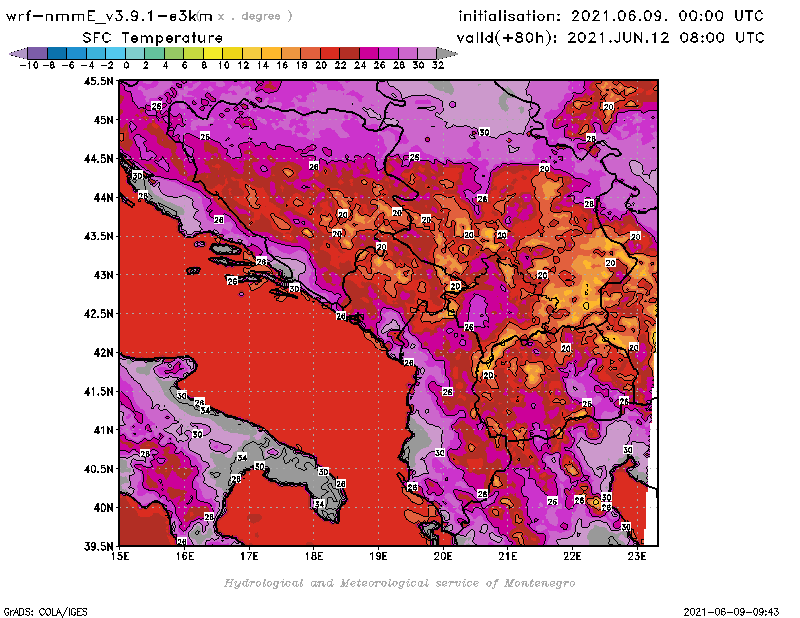
Task: Select the yellow 8 to 10 legend swatch
Action: coord(213,53)
